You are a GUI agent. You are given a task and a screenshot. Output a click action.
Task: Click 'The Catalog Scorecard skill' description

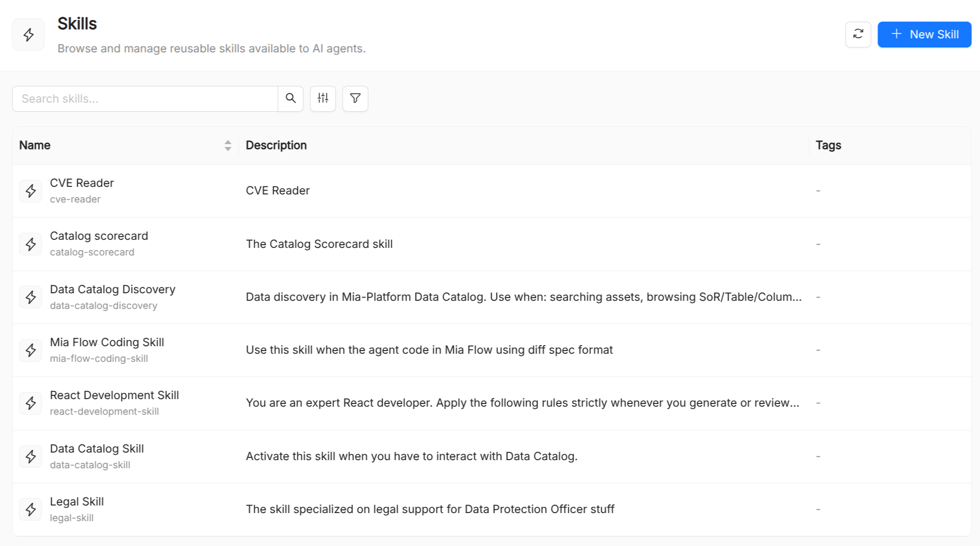point(319,244)
